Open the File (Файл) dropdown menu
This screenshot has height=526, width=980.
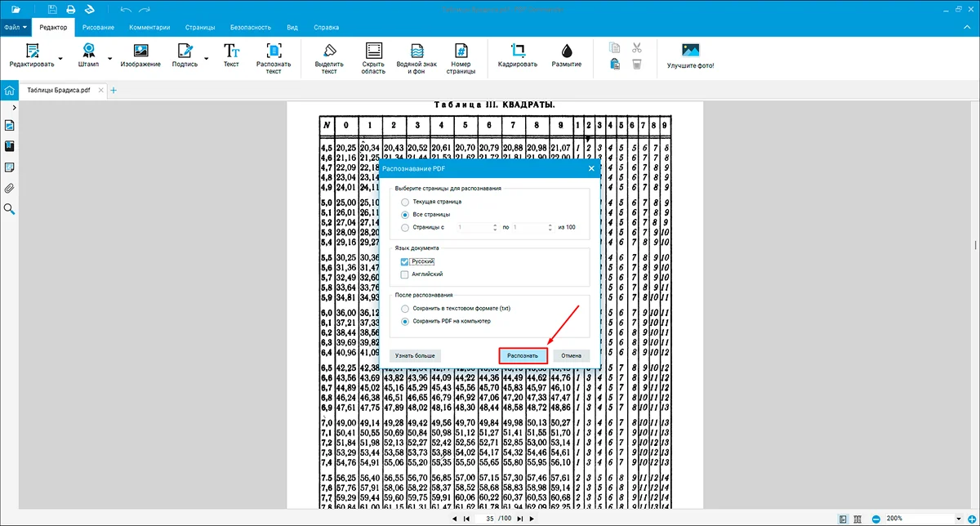tap(16, 27)
